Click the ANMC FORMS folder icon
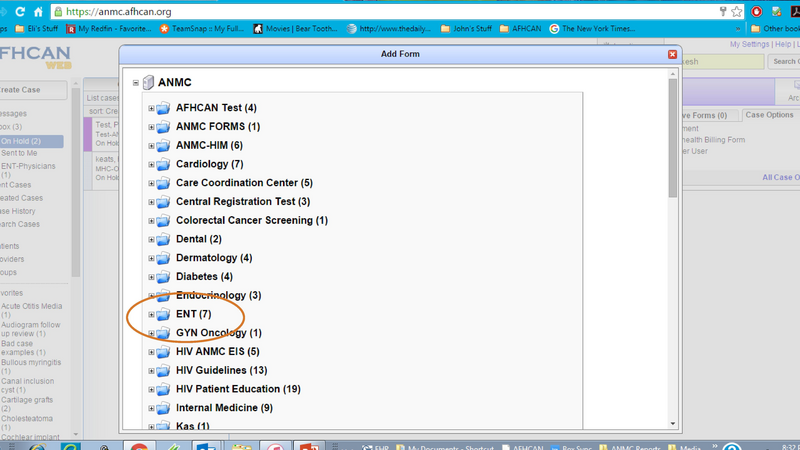800x450 pixels. [x=163, y=127]
